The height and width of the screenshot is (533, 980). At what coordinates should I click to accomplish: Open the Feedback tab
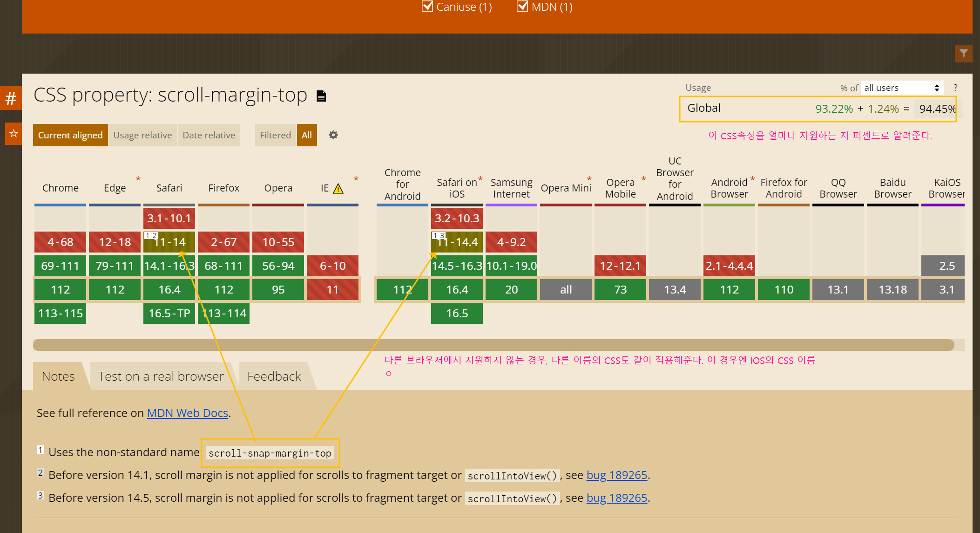pyautogui.click(x=274, y=376)
